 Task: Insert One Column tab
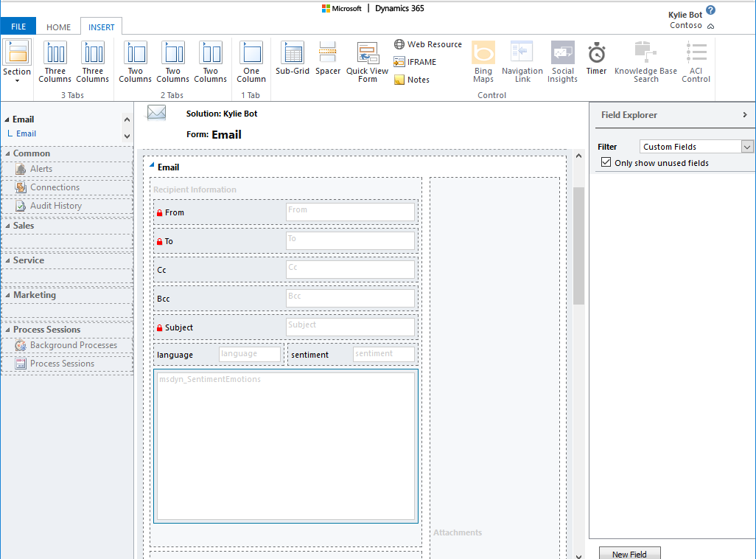point(251,62)
